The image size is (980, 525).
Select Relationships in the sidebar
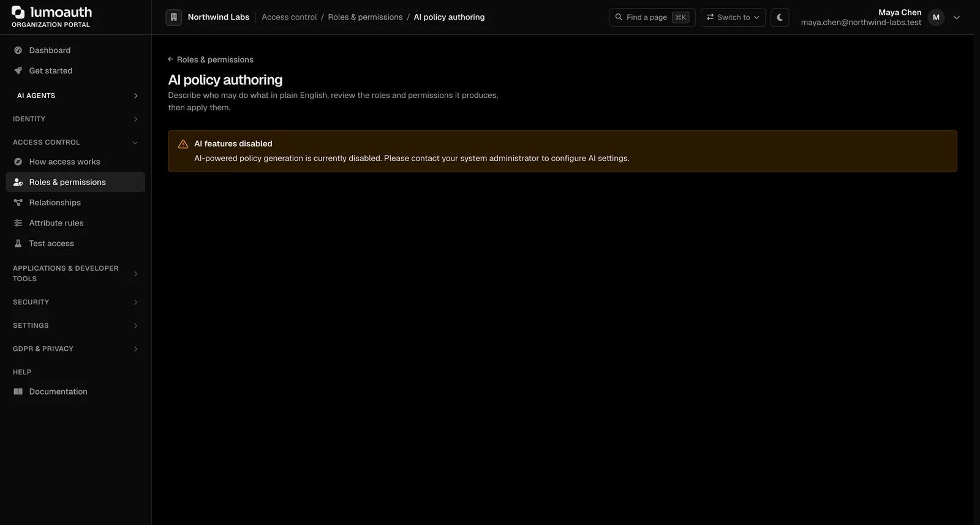point(75,203)
